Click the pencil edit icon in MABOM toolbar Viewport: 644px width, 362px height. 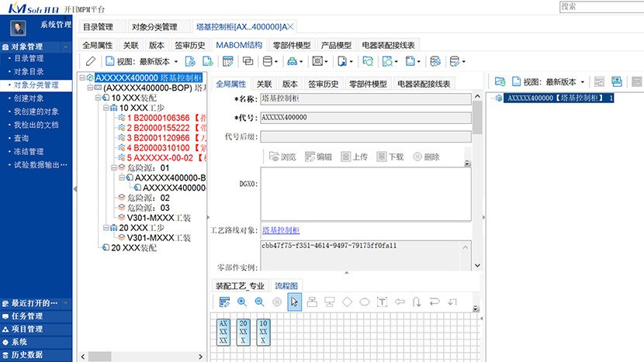pyautogui.click(x=91, y=61)
